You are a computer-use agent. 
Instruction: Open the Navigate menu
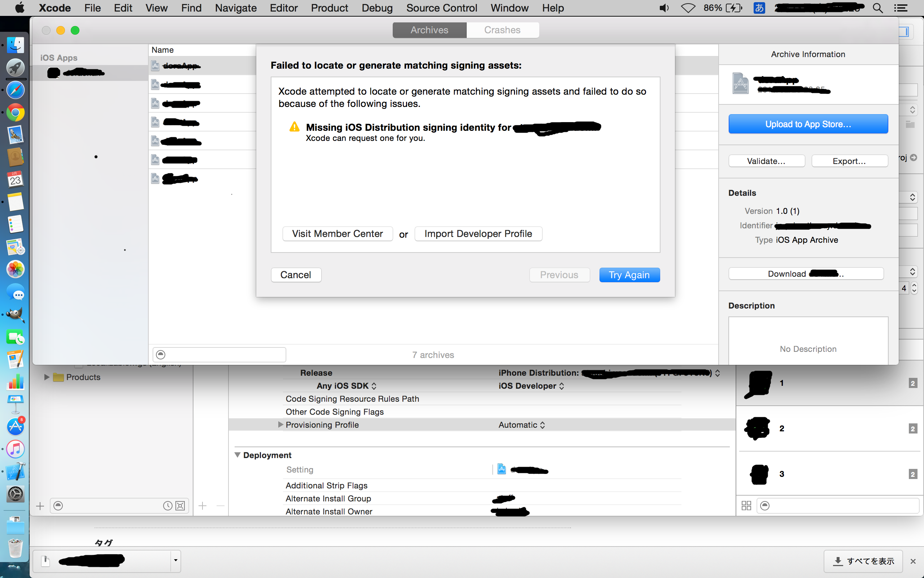point(236,8)
